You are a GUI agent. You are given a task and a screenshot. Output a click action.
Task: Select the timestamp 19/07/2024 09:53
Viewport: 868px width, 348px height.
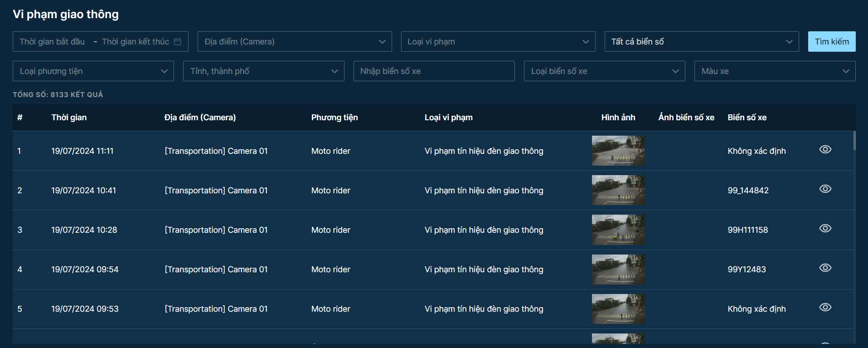point(85,309)
